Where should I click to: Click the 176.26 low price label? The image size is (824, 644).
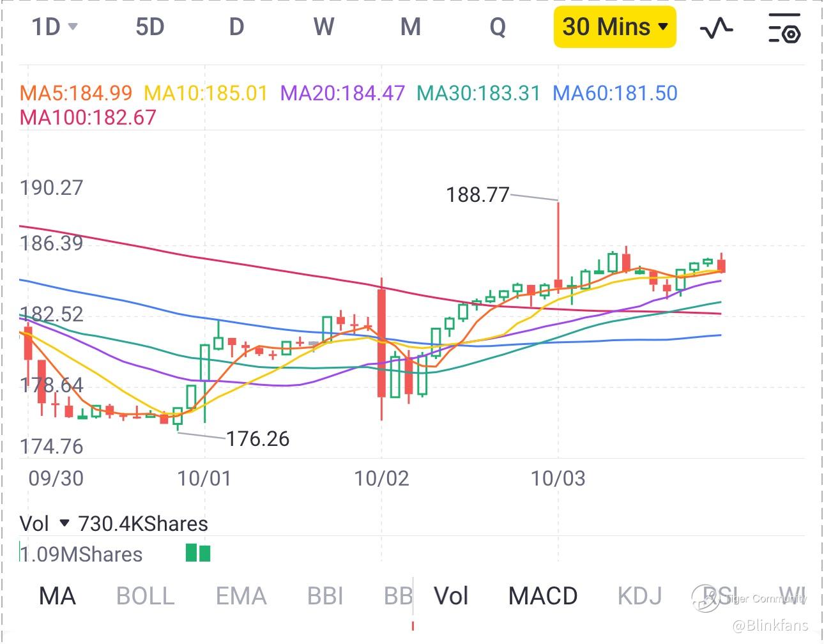[x=258, y=439]
